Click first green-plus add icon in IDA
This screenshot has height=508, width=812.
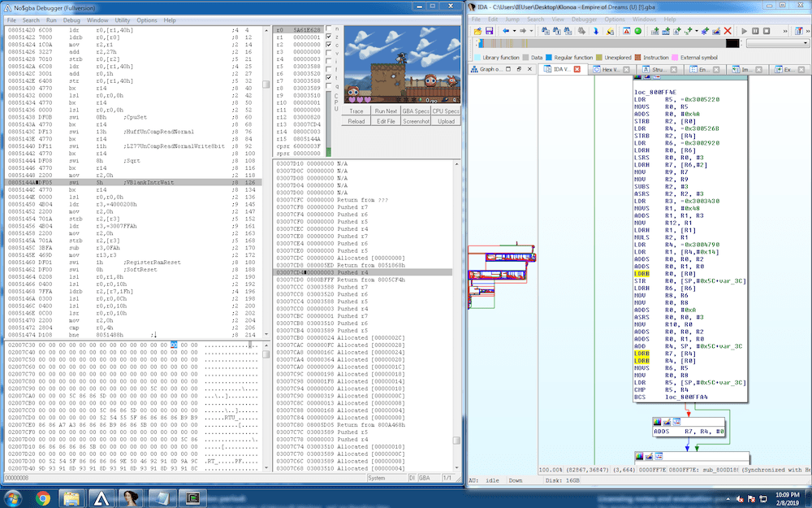[x=654, y=31]
